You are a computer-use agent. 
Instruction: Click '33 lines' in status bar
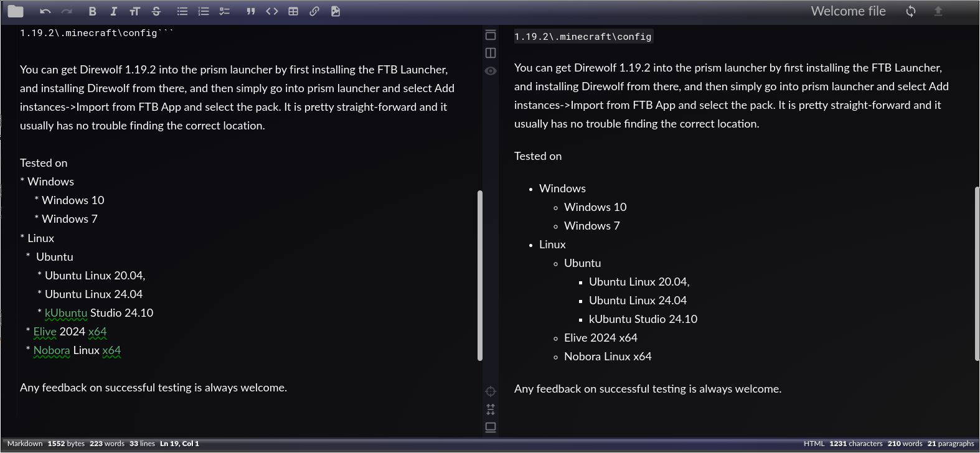tap(142, 444)
